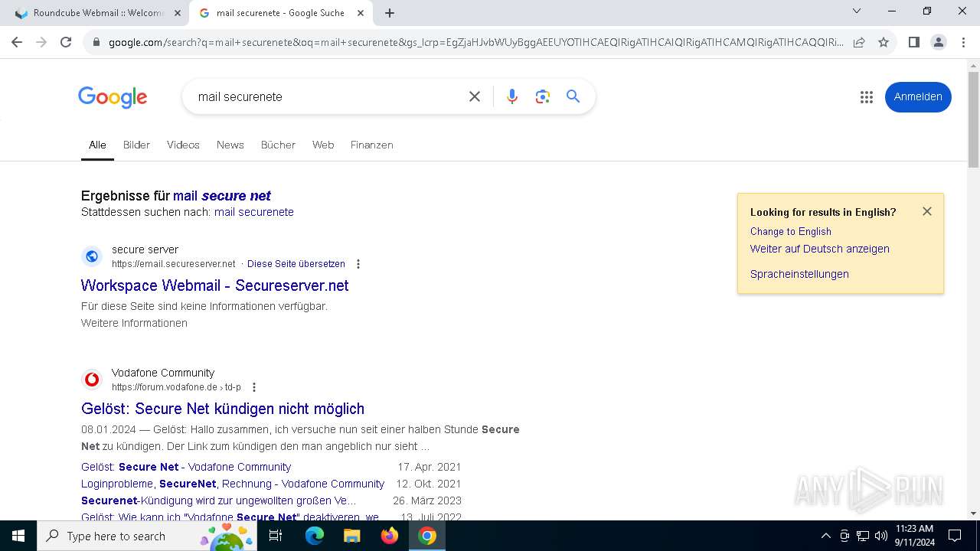
Task: Switch to the Finanzen search tab
Action: [x=372, y=145]
